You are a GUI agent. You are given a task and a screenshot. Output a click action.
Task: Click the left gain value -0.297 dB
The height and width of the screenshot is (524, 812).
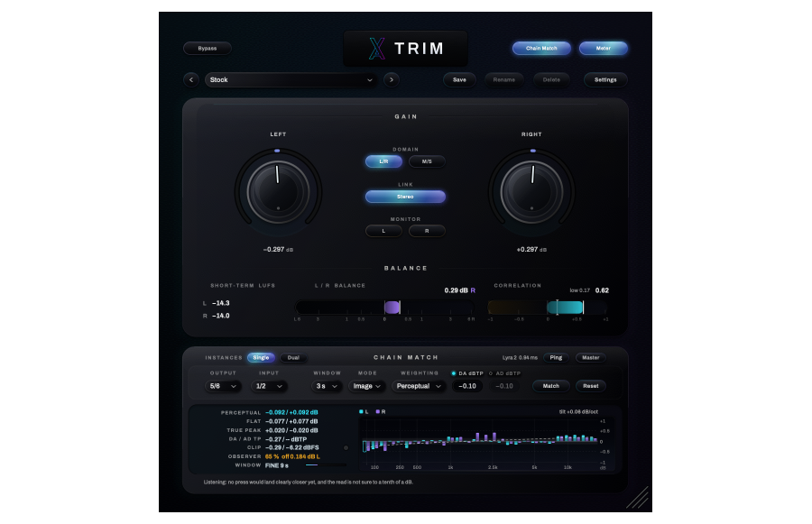tap(278, 250)
